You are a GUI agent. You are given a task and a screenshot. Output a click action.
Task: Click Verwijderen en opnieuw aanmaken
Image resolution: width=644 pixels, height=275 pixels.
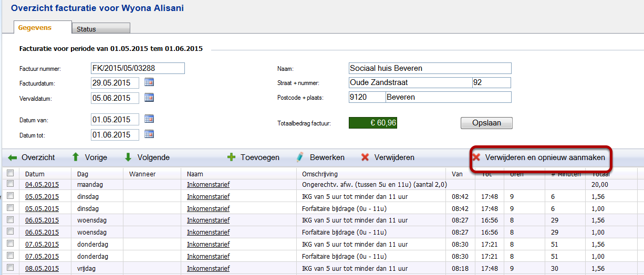coord(539,157)
